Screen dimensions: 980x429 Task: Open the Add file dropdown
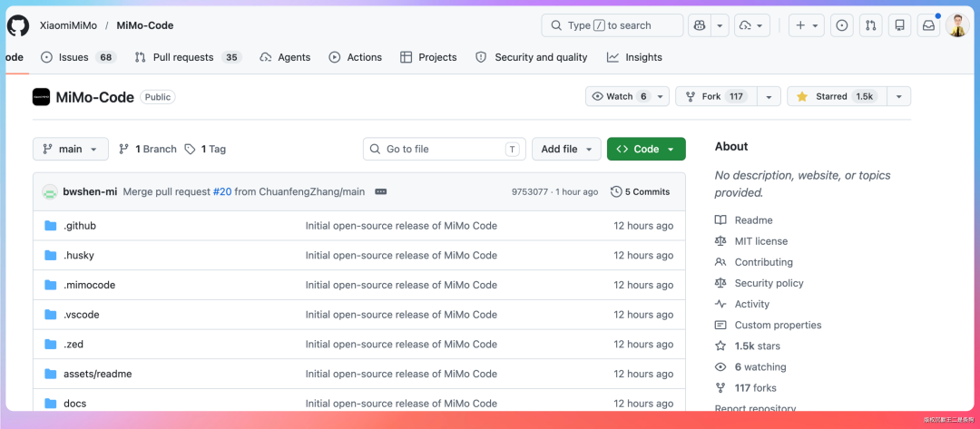(x=566, y=150)
